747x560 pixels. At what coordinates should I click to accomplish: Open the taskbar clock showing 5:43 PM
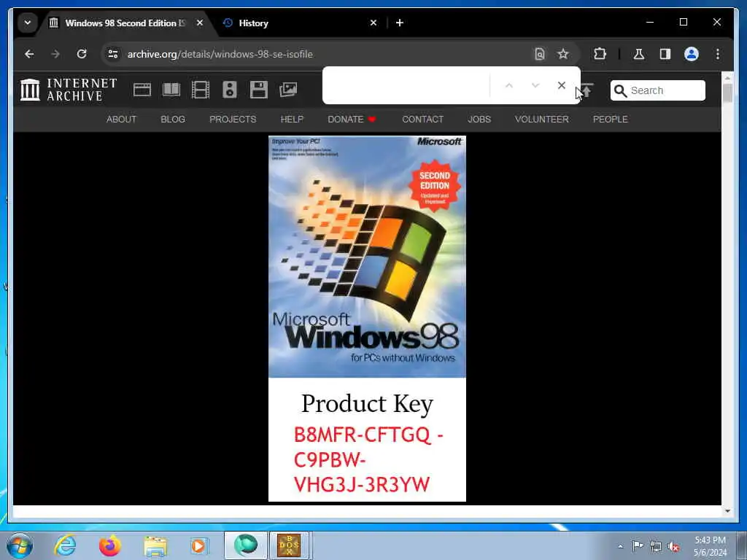click(710, 545)
